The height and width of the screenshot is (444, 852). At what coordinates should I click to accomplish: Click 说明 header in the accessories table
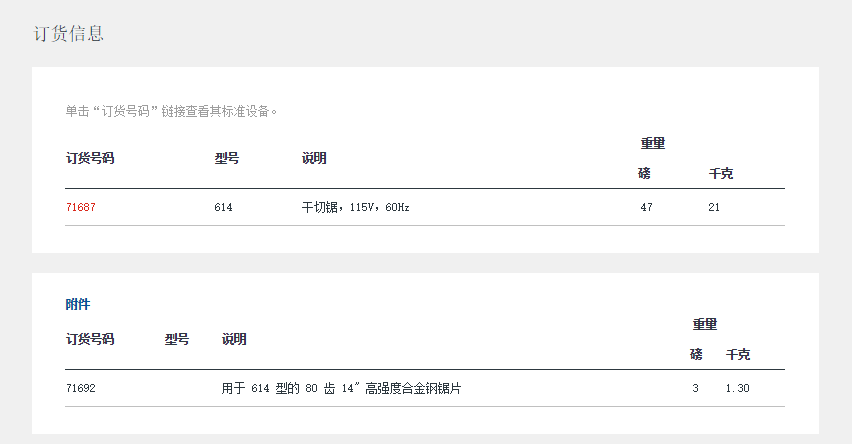point(234,339)
